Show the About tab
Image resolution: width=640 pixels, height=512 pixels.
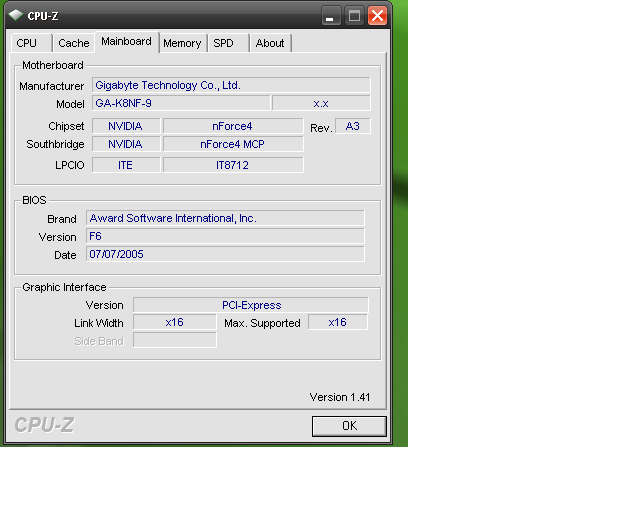click(270, 43)
